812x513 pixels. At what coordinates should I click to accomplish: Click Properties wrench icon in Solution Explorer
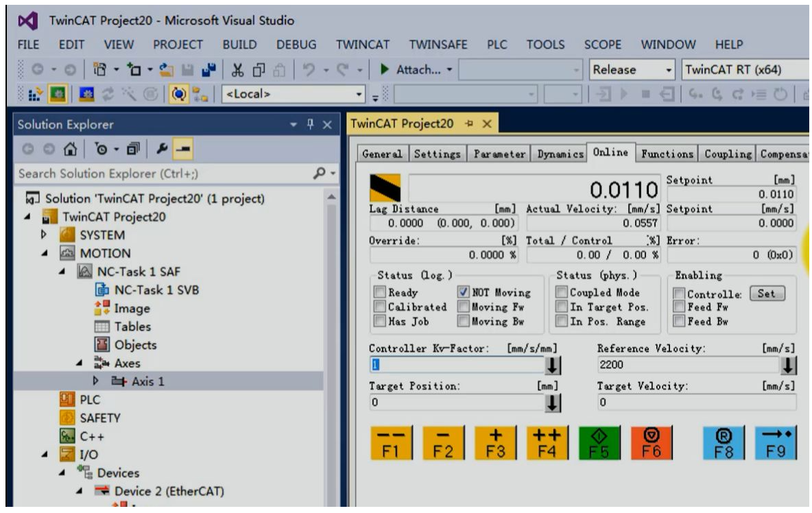[x=162, y=149]
